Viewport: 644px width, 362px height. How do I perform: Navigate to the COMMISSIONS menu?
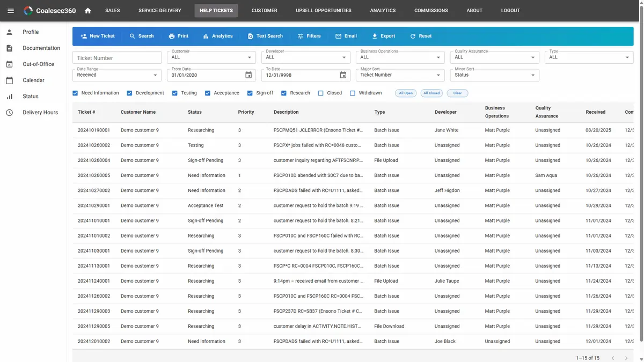point(431,10)
